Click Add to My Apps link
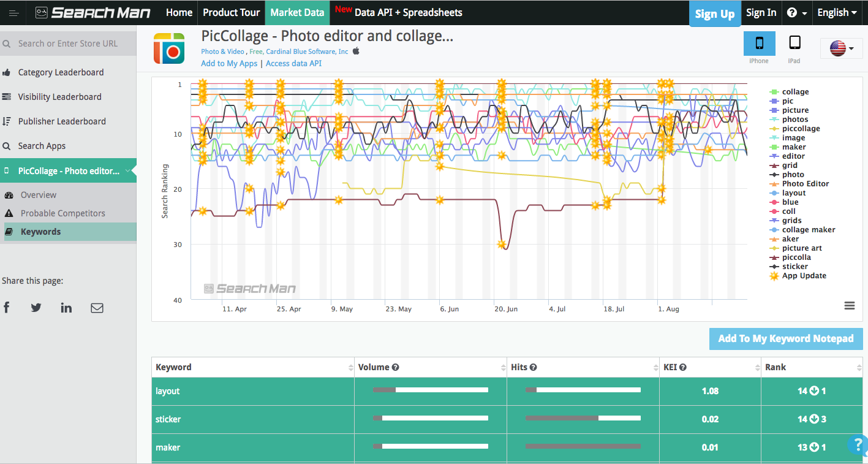The width and height of the screenshot is (868, 464). [x=229, y=63]
